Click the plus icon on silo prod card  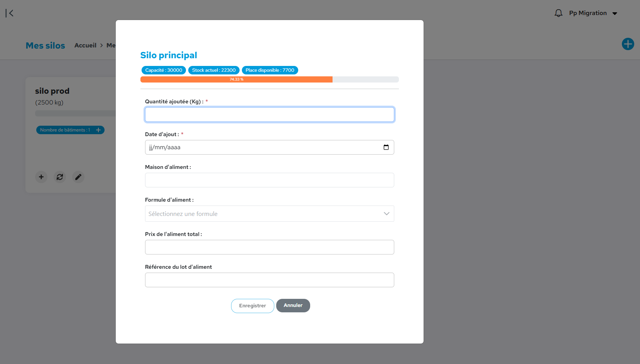[41, 177]
